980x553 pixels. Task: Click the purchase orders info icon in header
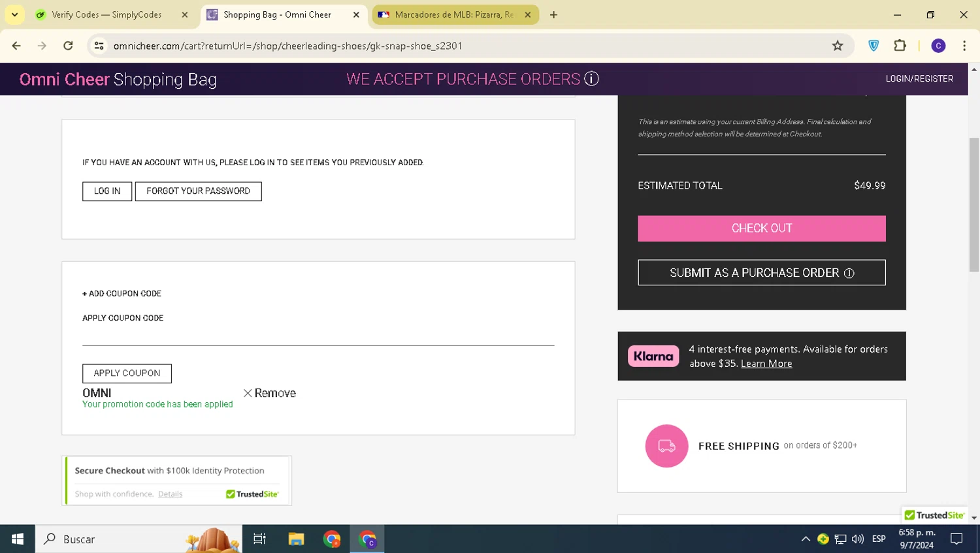coord(591,78)
